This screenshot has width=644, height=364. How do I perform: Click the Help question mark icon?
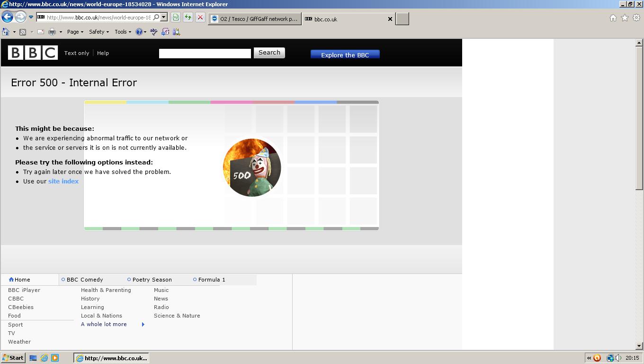point(139,32)
